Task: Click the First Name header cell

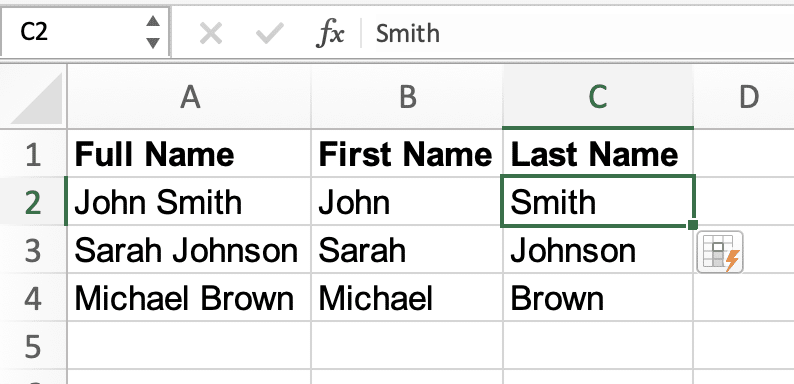Action: coord(407,154)
